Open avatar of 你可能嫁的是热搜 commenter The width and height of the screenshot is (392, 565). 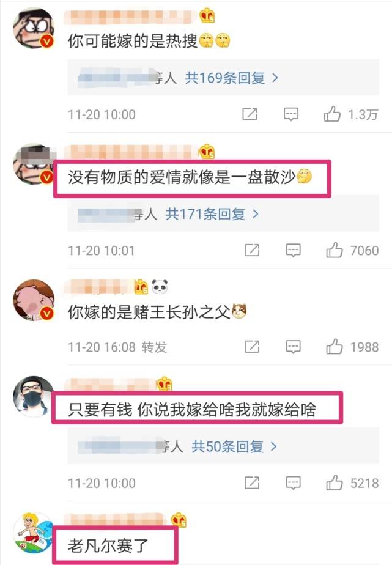[x=34, y=28]
